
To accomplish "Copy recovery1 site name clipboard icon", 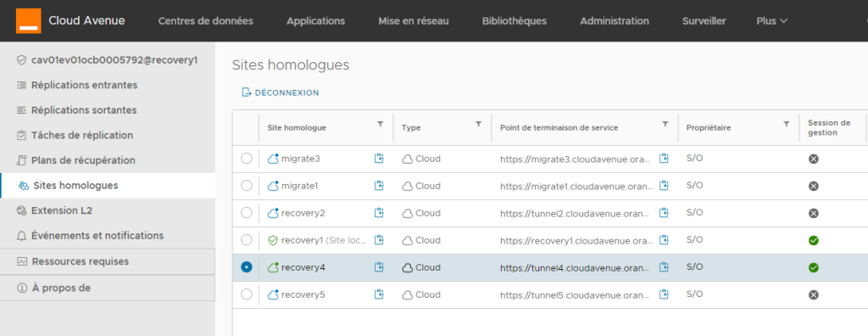I will (379, 240).
